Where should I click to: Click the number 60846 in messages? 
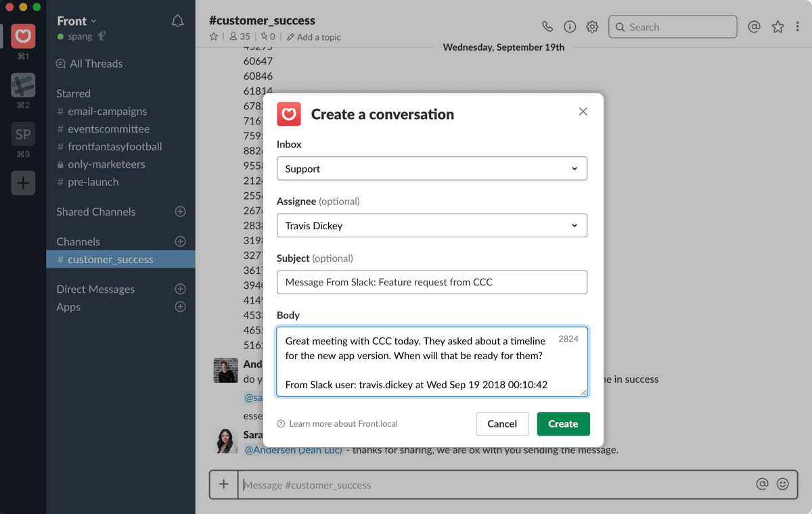click(x=258, y=76)
